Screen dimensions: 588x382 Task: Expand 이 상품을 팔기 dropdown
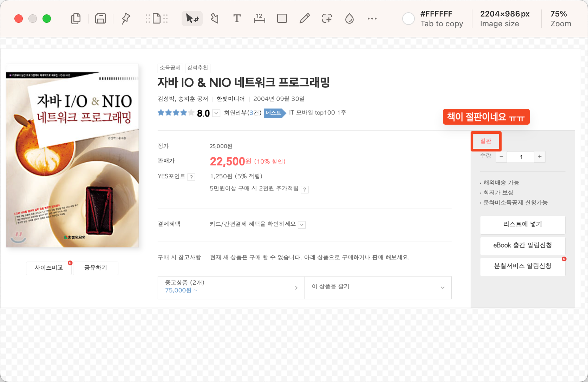pos(378,288)
